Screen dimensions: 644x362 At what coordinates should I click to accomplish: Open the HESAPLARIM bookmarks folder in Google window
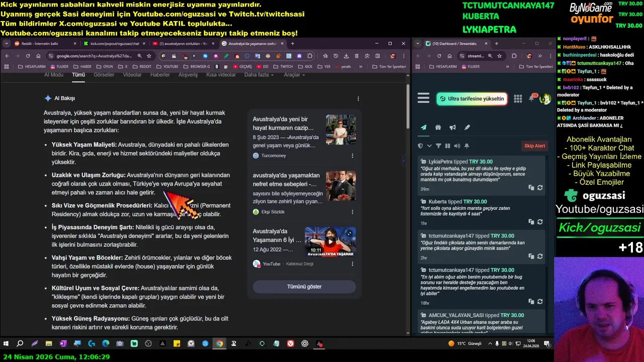click(x=32, y=66)
